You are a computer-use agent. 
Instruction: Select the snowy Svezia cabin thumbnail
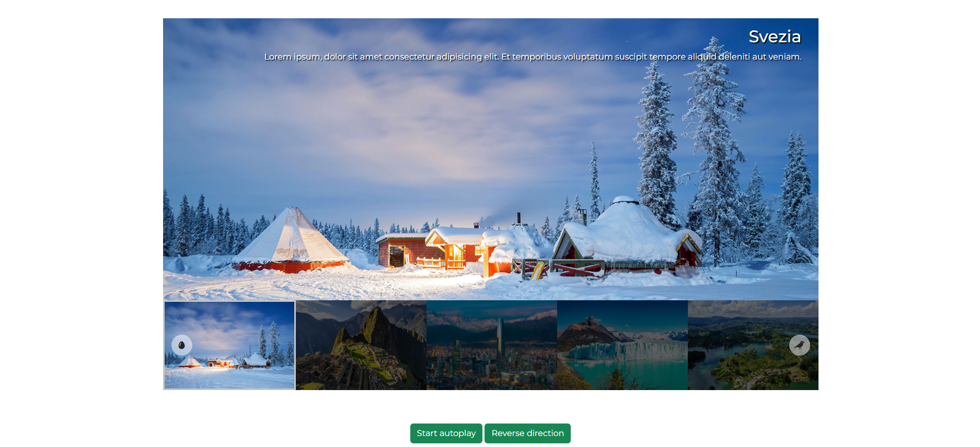coord(229,345)
